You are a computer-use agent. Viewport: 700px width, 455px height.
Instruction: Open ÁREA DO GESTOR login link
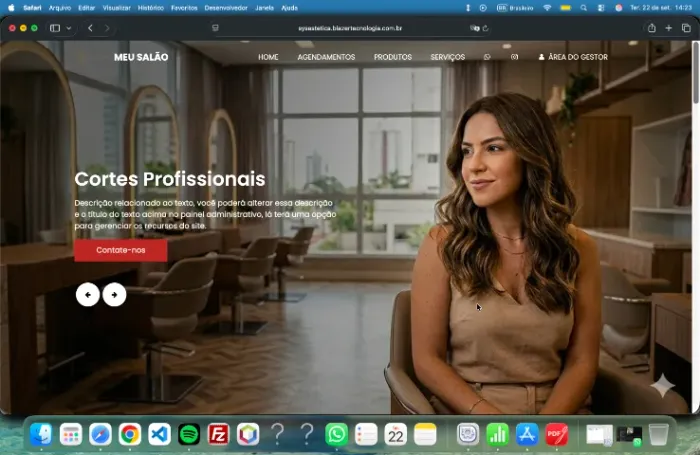(x=573, y=57)
